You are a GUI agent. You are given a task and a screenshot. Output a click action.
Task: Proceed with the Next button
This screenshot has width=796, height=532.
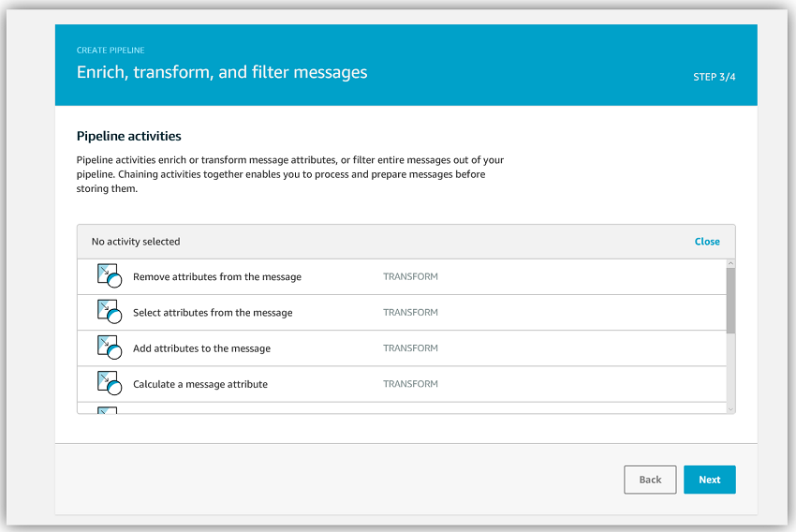tap(709, 480)
